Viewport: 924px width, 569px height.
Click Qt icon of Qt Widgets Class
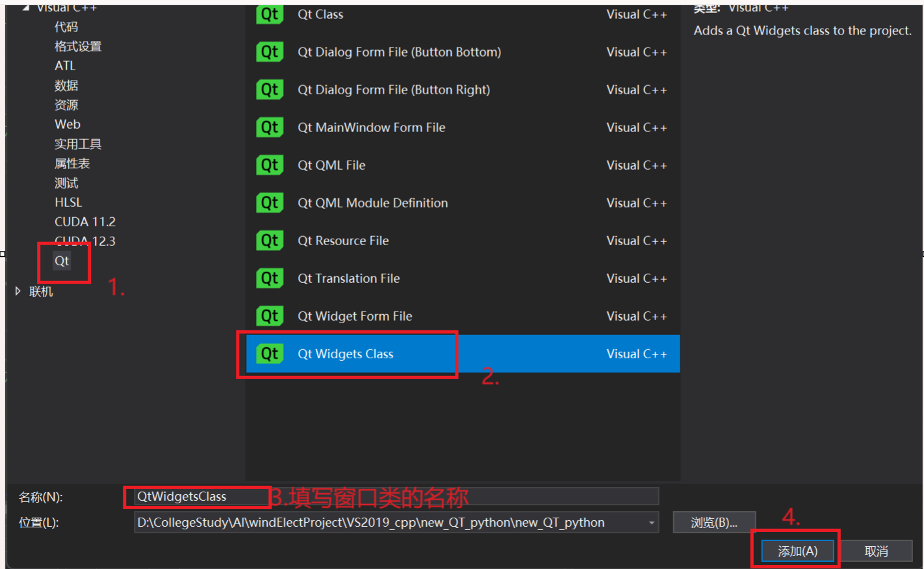(x=270, y=354)
